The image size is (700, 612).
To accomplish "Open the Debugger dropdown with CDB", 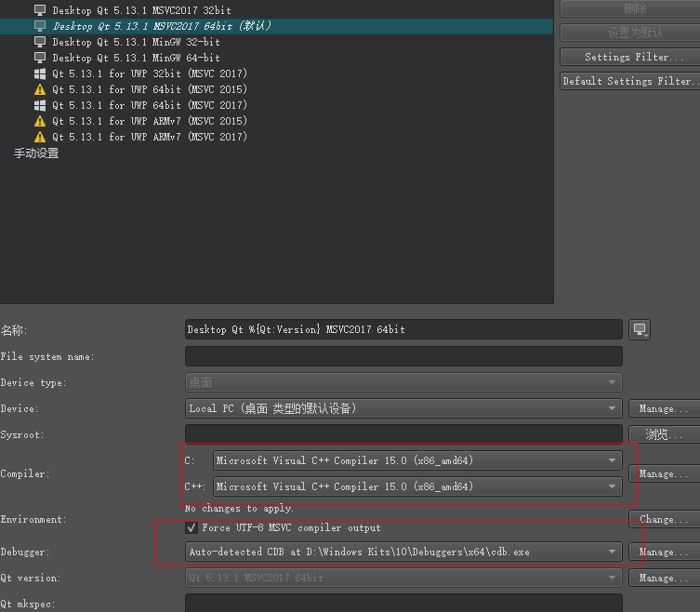I will click(x=403, y=552).
